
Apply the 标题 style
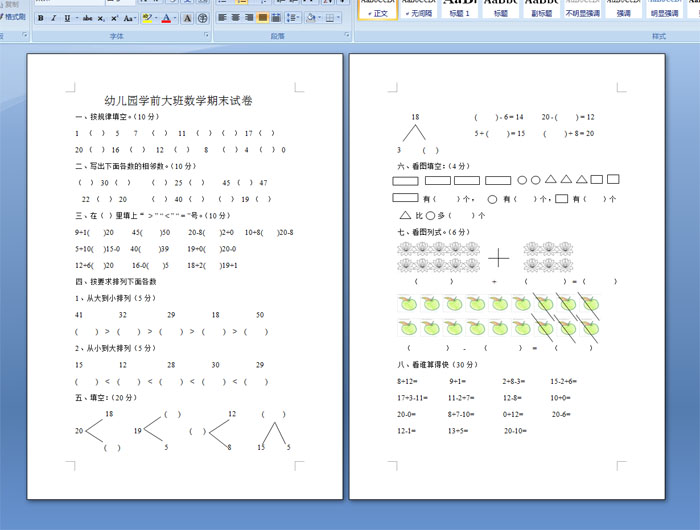pyautogui.click(x=500, y=9)
